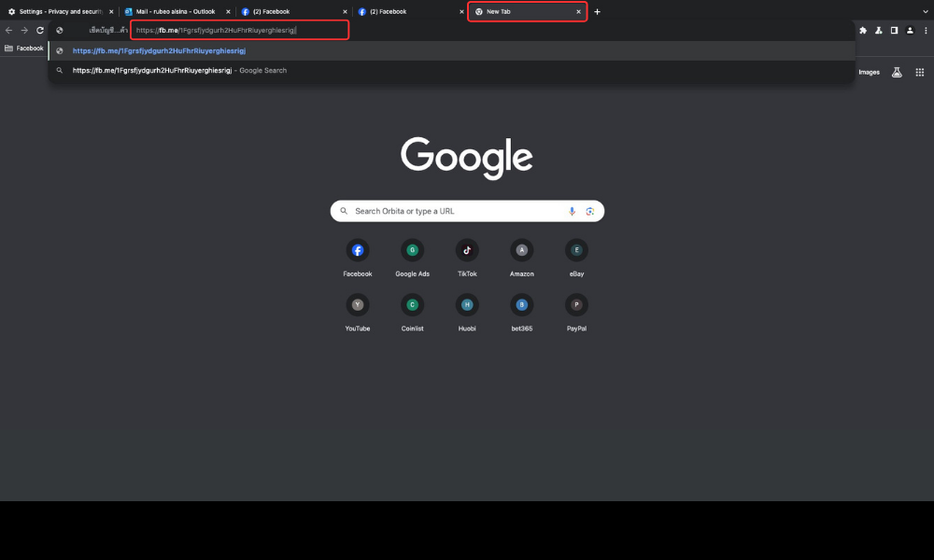Reload the page

click(40, 31)
